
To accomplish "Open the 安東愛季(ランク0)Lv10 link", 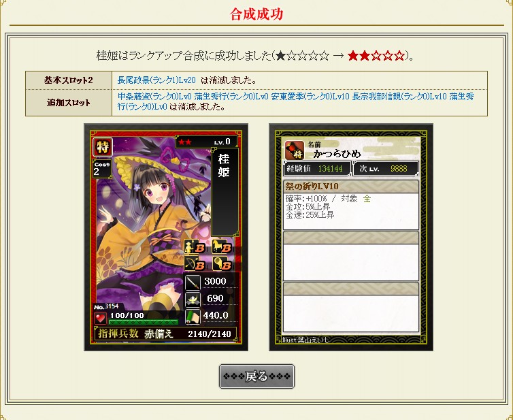I will [310, 97].
